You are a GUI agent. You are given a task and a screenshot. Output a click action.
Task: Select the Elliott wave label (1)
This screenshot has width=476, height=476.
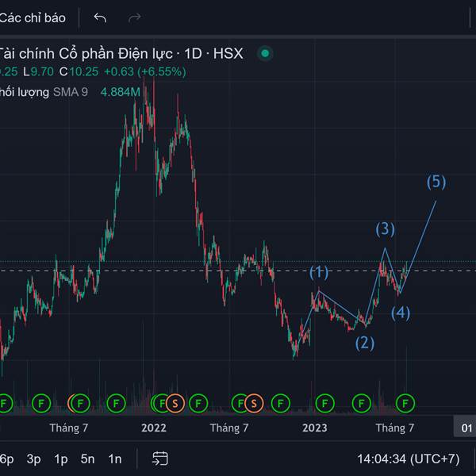319,272
